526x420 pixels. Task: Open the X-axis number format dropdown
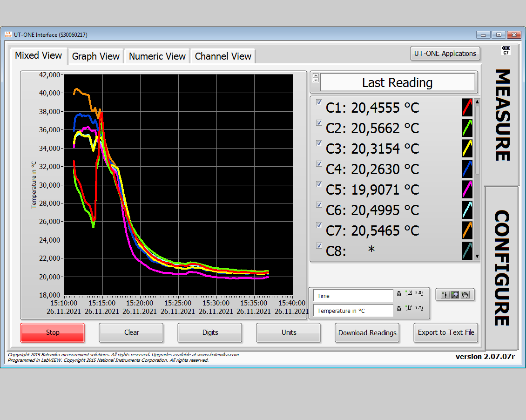click(419, 293)
